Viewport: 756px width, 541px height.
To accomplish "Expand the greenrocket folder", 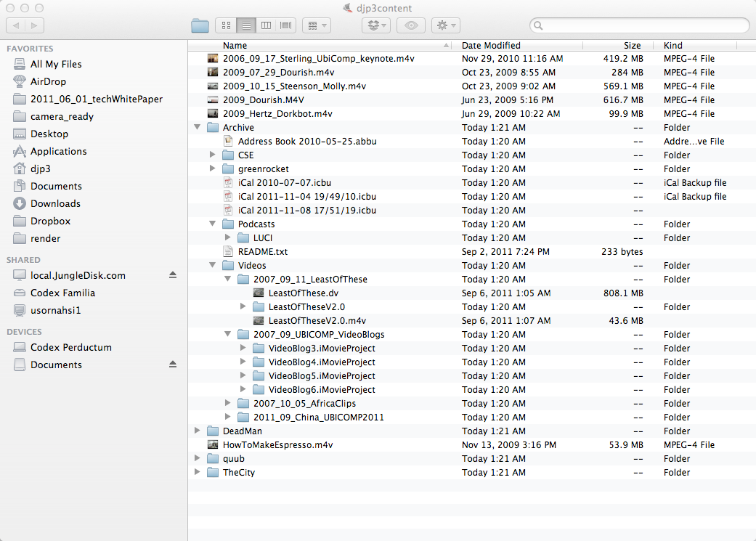I will (x=212, y=169).
